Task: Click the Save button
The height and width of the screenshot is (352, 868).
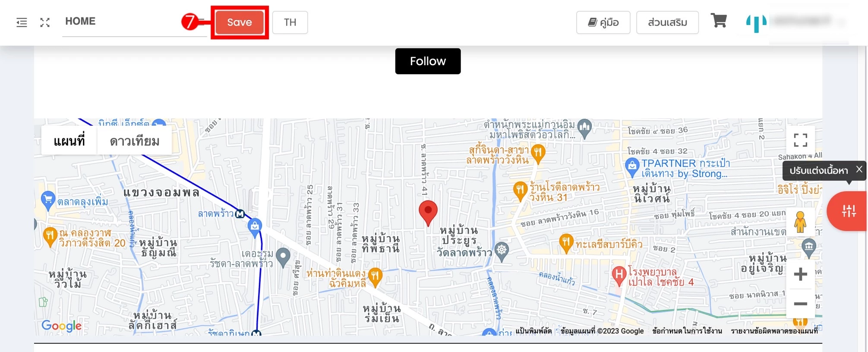Action: tap(240, 22)
